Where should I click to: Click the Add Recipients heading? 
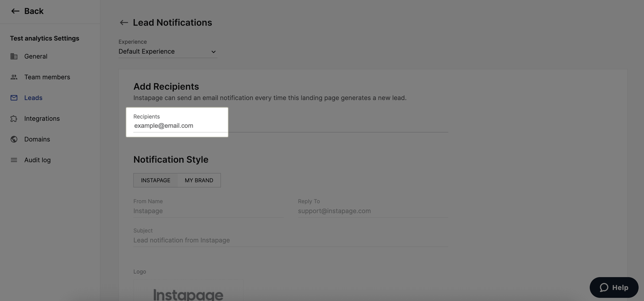166,87
